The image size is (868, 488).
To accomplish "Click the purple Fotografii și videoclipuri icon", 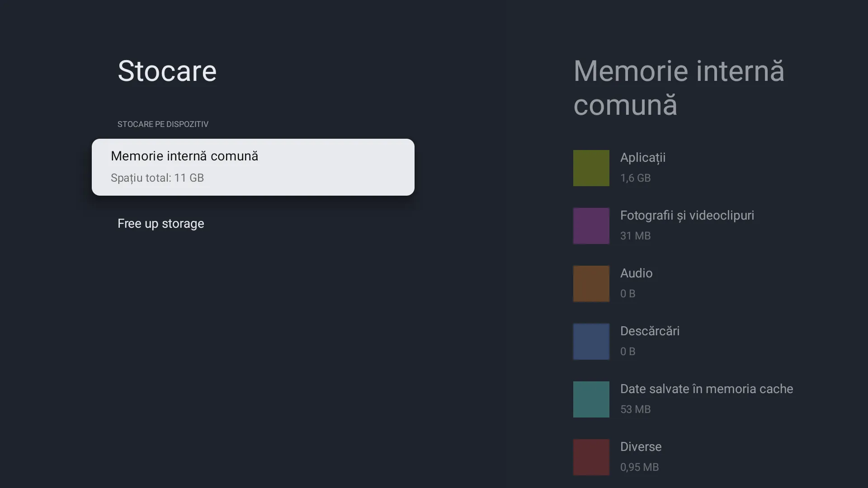I will [590, 225].
